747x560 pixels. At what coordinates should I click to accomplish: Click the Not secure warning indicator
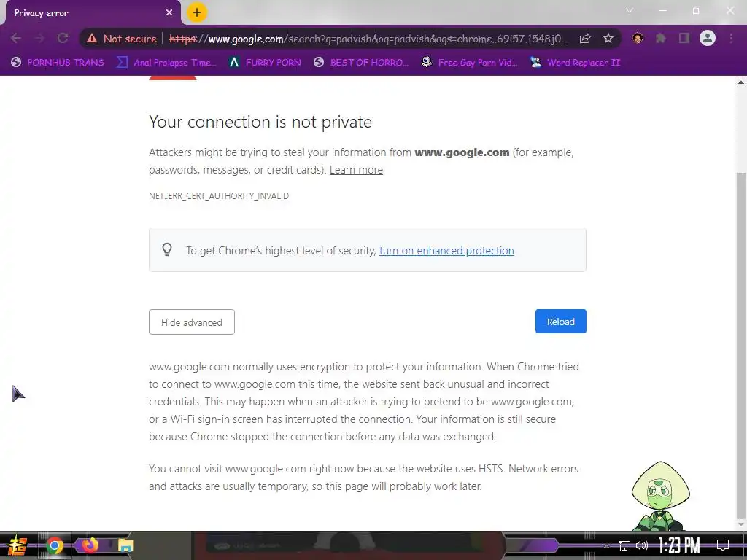click(x=122, y=39)
